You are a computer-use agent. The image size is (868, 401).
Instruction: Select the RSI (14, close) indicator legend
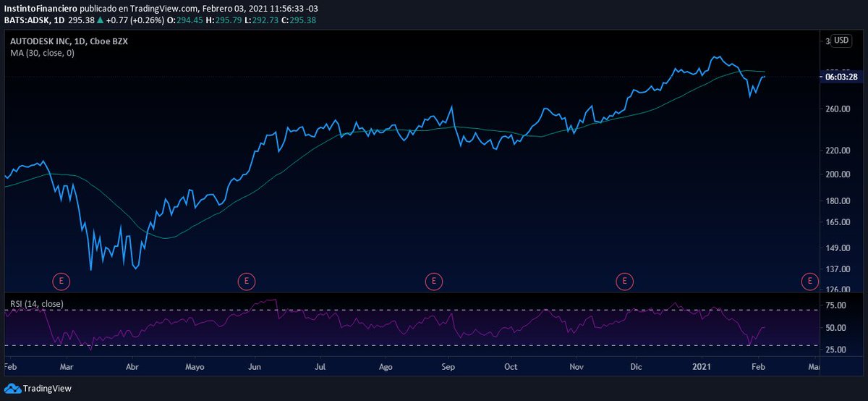(x=37, y=303)
